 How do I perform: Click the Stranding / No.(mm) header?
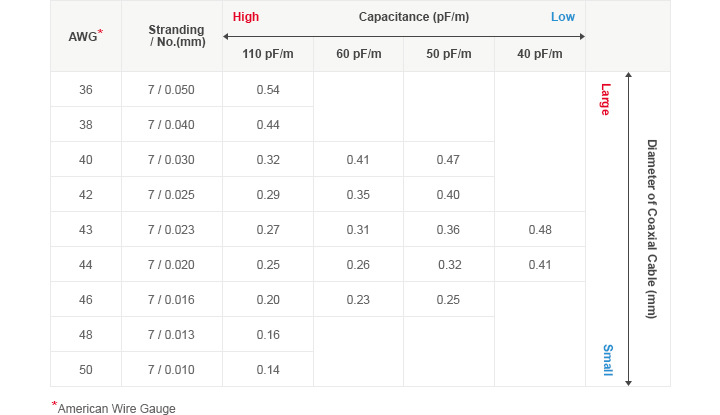177,36
